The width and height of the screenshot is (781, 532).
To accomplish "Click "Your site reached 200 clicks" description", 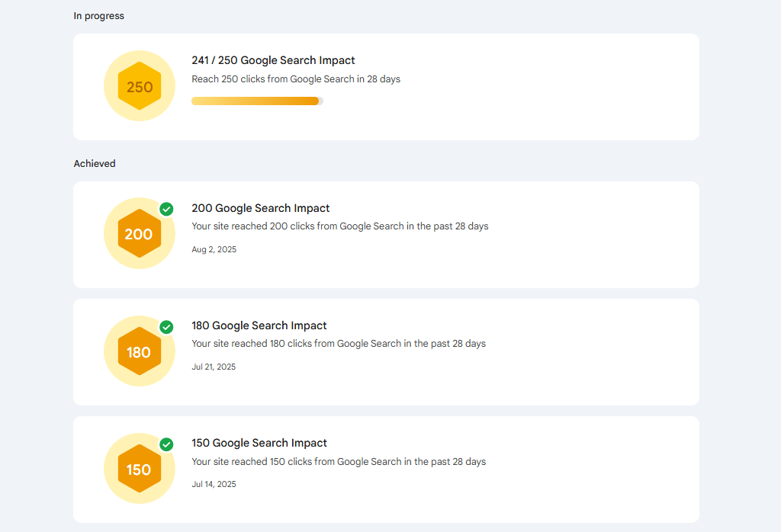I will coord(339,226).
